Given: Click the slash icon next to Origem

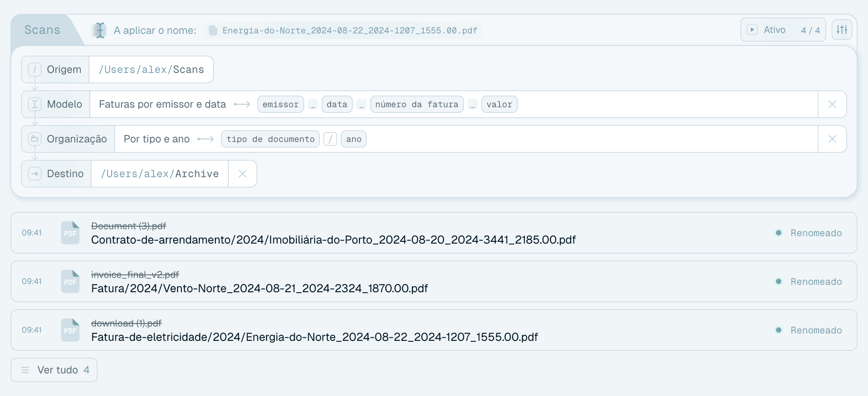Looking at the screenshot, I should tap(35, 69).
